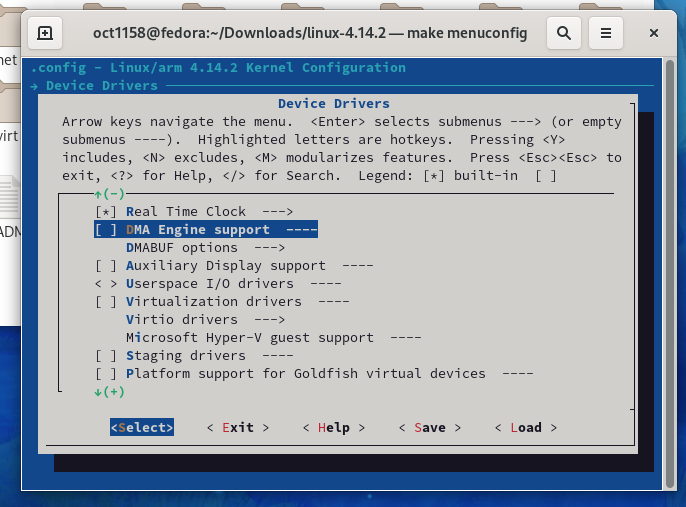Image resolution: width=686 pixels, height=507 pixels.
Task: Select Microsoft Hyper-V guest support entry
Action: coord(273,338)
